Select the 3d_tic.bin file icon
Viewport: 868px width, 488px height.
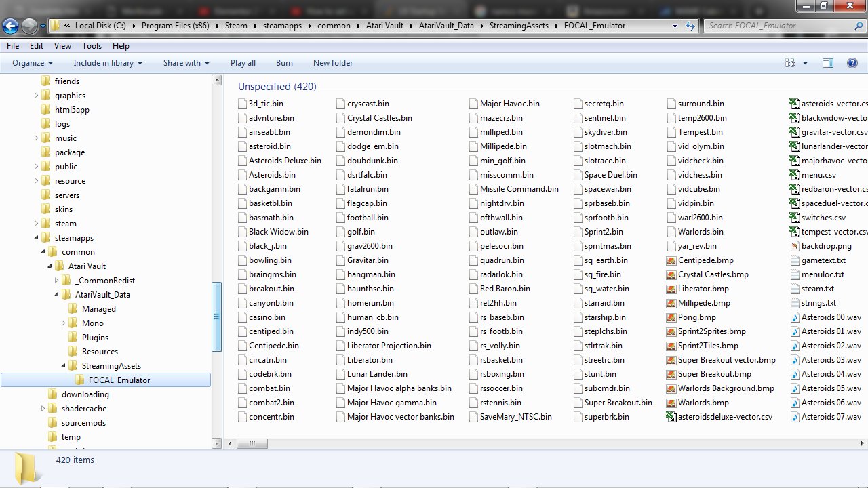pyautogui.click(x=243, y=104)
